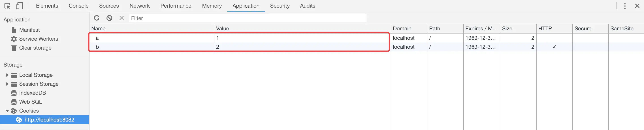The height and width of the screenshot is (130, 644).
Task: Select the Service Workers gear icon
Action: 13,39
